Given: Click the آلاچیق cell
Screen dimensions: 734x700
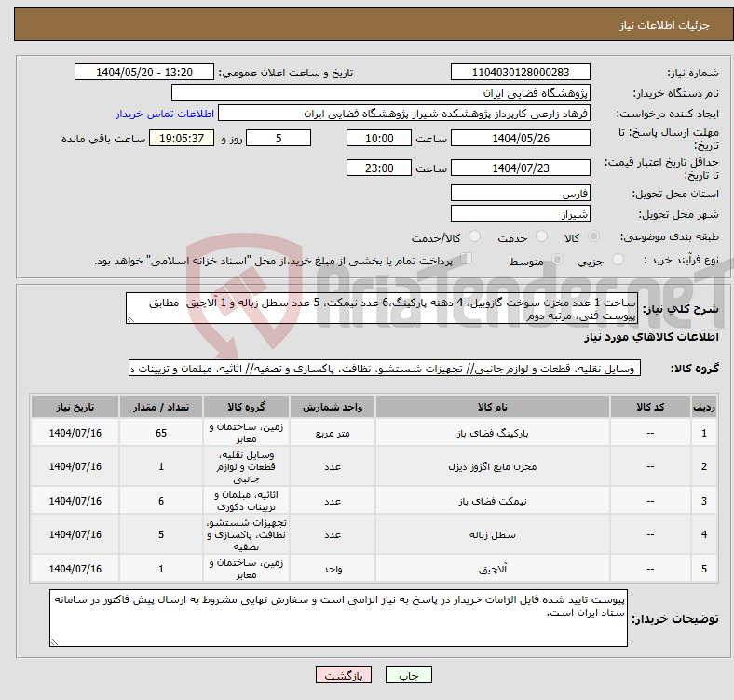Looking at the screenshot, I should tap(493, 569).
